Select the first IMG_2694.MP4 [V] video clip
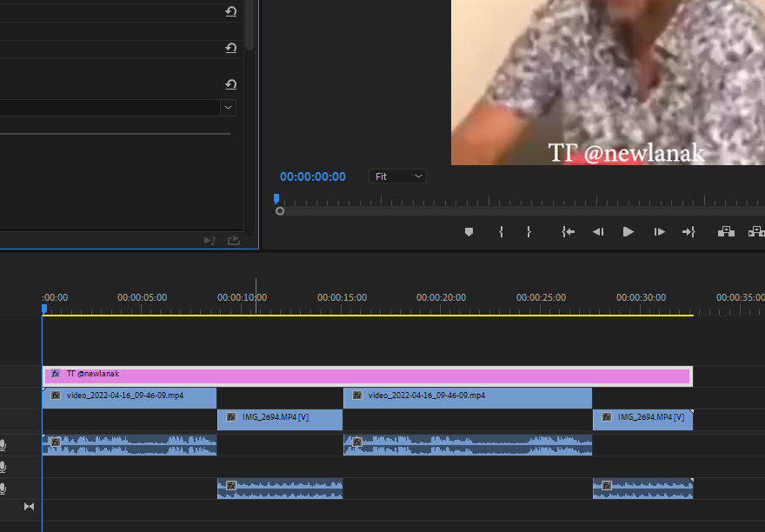This screenshot has width=765, height=532. click(280, 419)
